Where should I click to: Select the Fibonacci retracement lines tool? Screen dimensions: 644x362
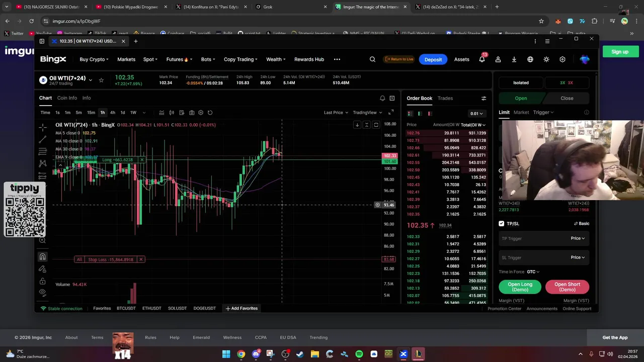point(43,151)
